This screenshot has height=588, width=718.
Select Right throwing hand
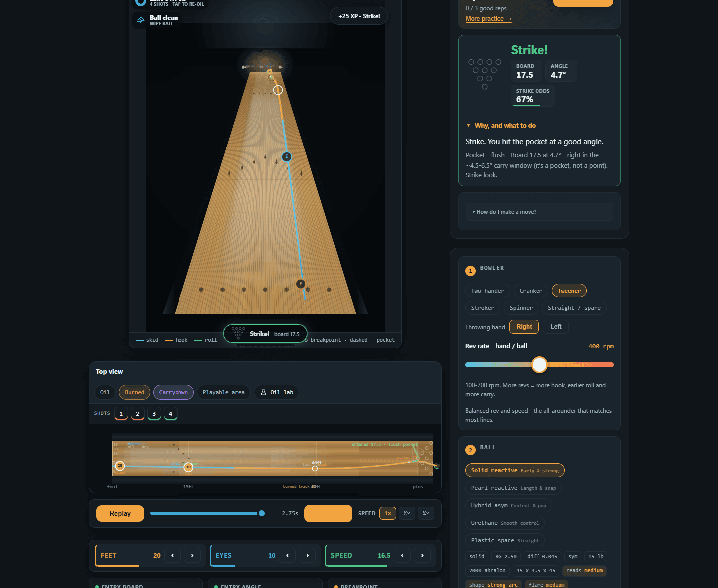[x=524, y=327]
